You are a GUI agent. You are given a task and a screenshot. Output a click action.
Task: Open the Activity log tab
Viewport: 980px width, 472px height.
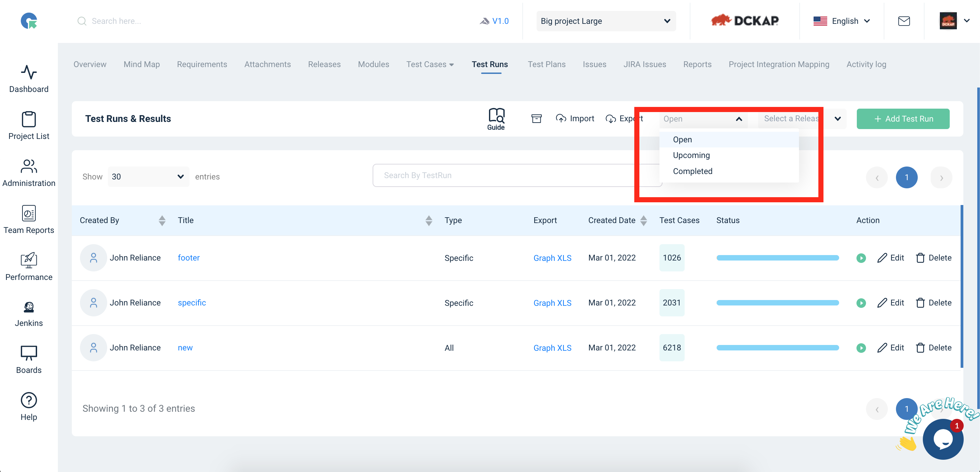coord(866,64)
